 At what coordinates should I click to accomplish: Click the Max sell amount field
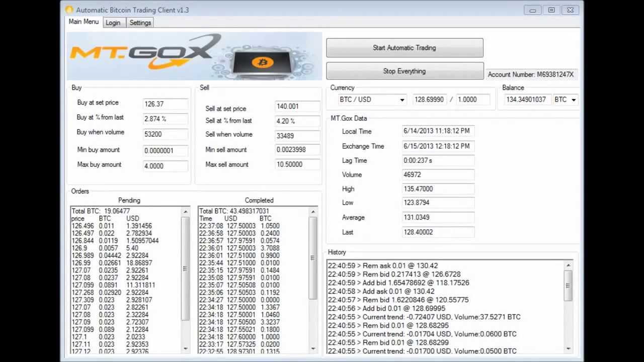coord(297,164)
